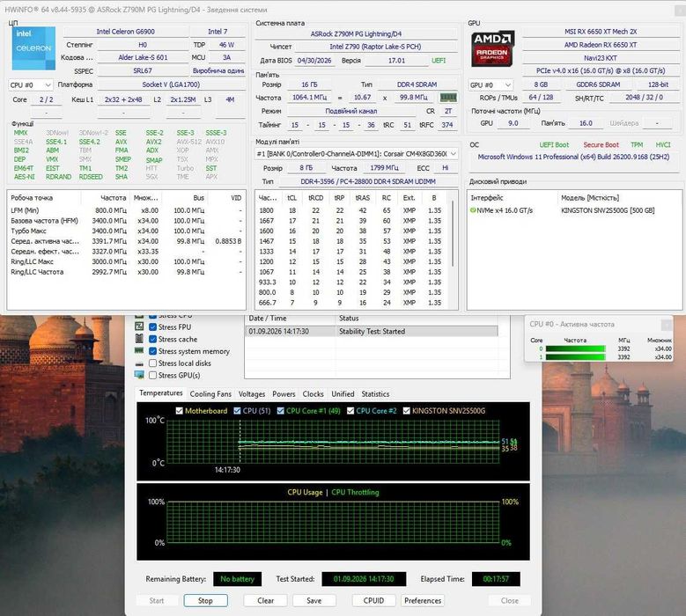
Task: Enable the Stress local disks checkbox
Action: 152,363
